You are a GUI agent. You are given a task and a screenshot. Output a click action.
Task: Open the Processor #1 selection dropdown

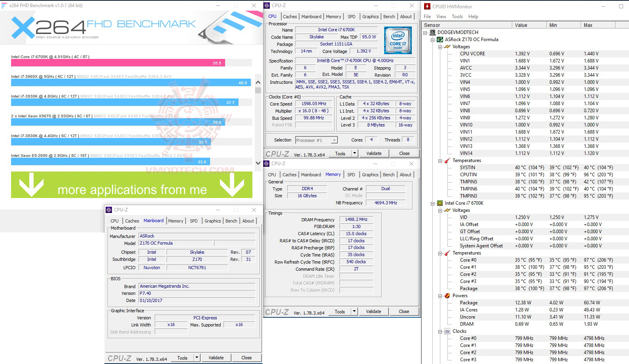click(x=334, y=140)
